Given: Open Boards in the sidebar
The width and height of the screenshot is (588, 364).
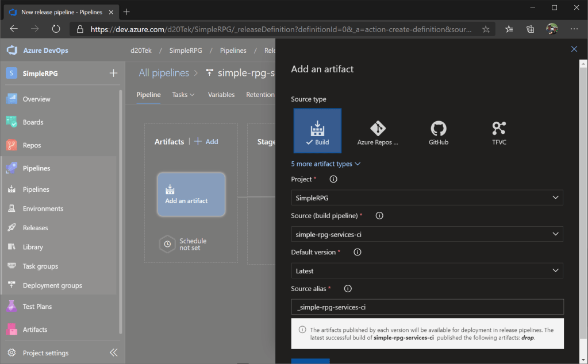Looking at the screenshot, I should pyautogui.click(x=33, y=122).
